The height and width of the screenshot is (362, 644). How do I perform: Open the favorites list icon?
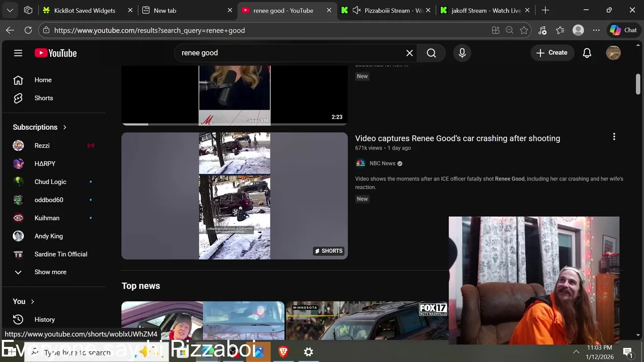(x=560, y=30)
